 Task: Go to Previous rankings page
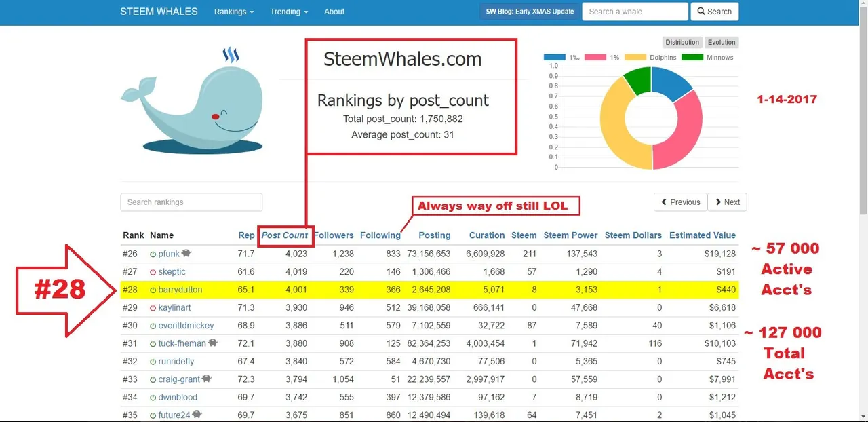coord(680,202)
